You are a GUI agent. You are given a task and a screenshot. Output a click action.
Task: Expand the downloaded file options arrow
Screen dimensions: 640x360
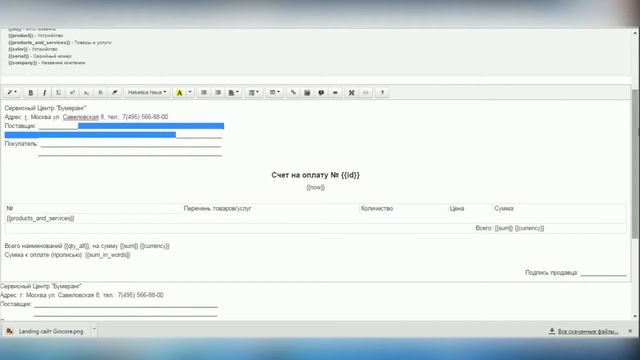pyautogui.click(x=94, y=329)
